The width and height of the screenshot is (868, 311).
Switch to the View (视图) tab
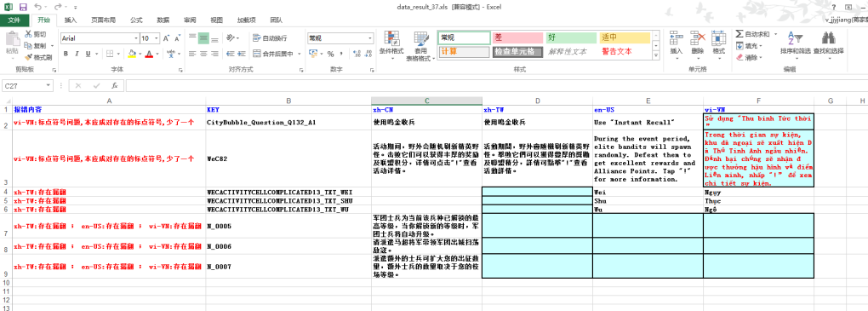[216, 20]
